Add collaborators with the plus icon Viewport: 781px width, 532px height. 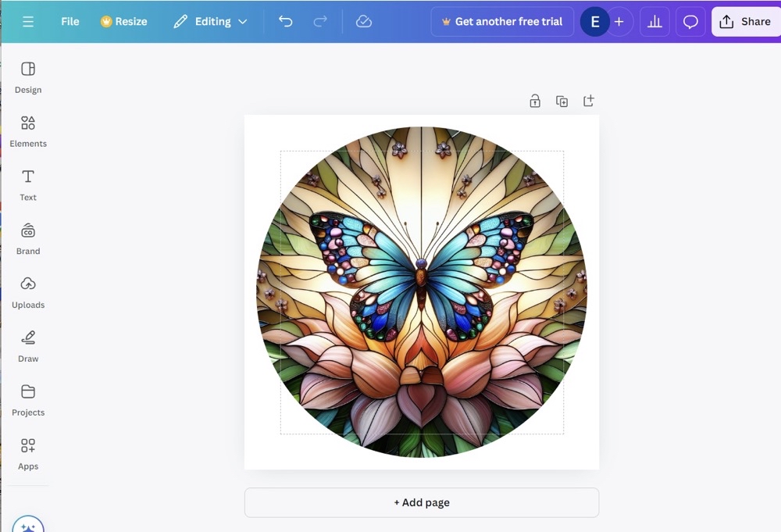pyautogui.click(x=619, y=21)
